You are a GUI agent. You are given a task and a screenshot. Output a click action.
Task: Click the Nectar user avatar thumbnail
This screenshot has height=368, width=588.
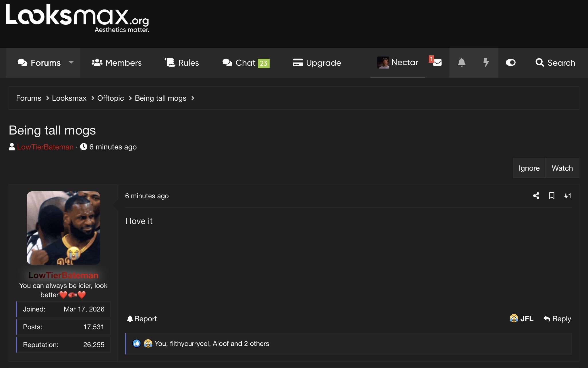pyautogui.click(x=383, y=62)
